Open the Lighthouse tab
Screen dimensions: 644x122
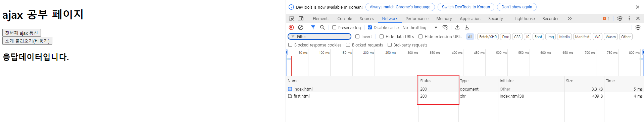(x=525, y=19)
